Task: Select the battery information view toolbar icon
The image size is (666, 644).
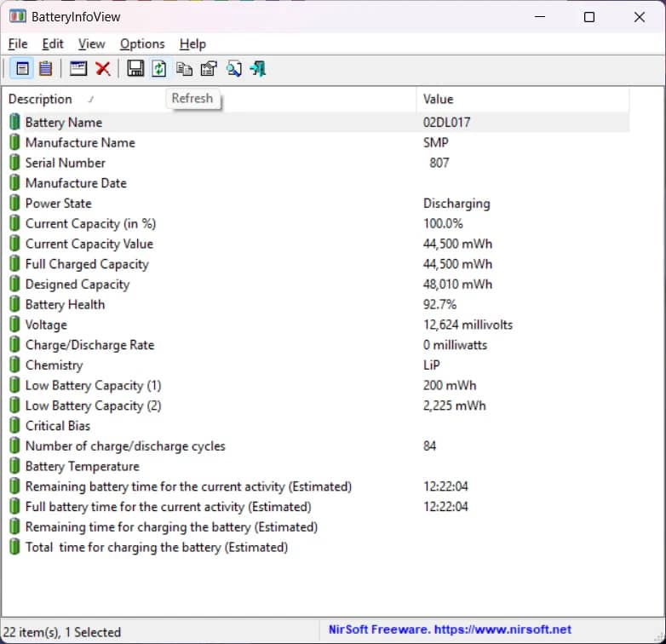Action: click(x=22, y=68)
